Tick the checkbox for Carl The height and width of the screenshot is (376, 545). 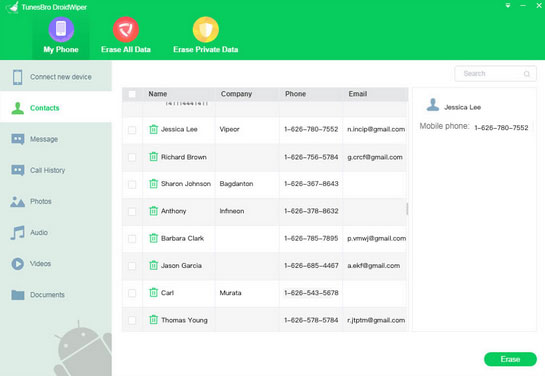(x=132, y=293)
